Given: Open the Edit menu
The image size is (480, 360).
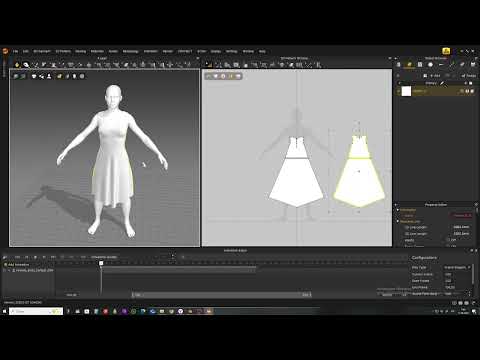Looking at the screenshot, I should [x=26, y=51].
